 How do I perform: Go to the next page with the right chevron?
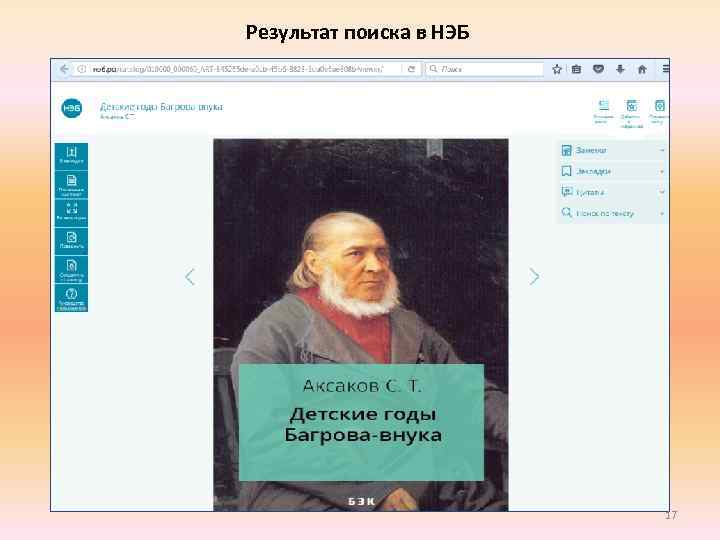[534, 277]
